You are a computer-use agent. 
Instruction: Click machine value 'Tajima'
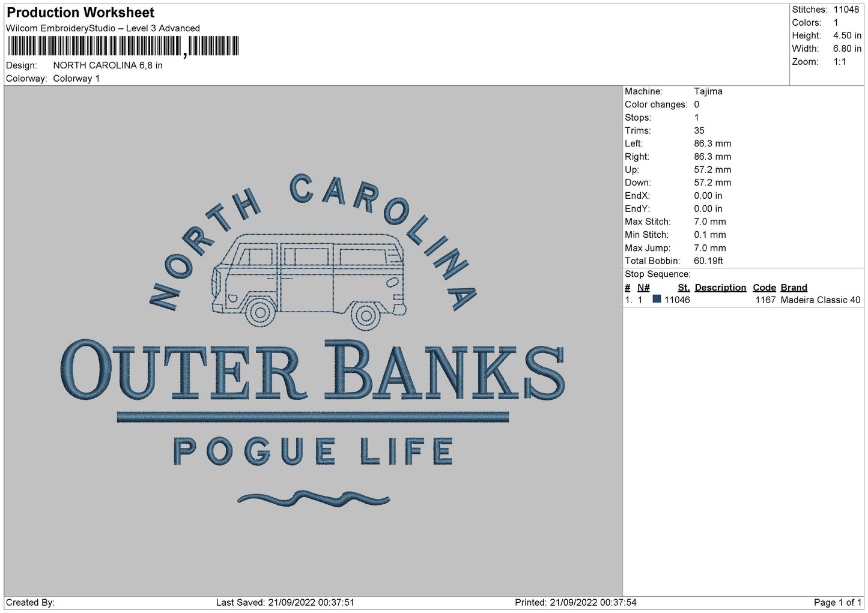(x=708, y=91)
